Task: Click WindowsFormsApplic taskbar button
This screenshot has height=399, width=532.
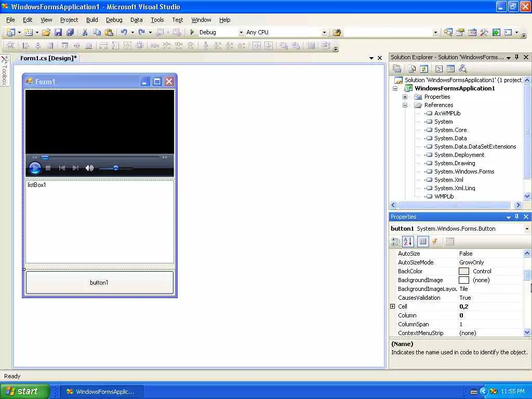Action: (101, 392)
